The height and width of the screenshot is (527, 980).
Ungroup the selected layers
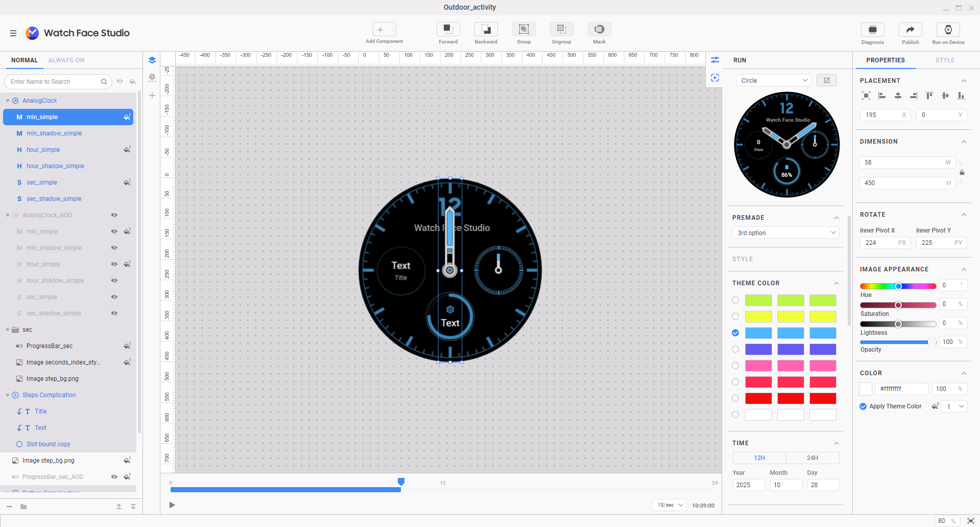pos(561,29)
